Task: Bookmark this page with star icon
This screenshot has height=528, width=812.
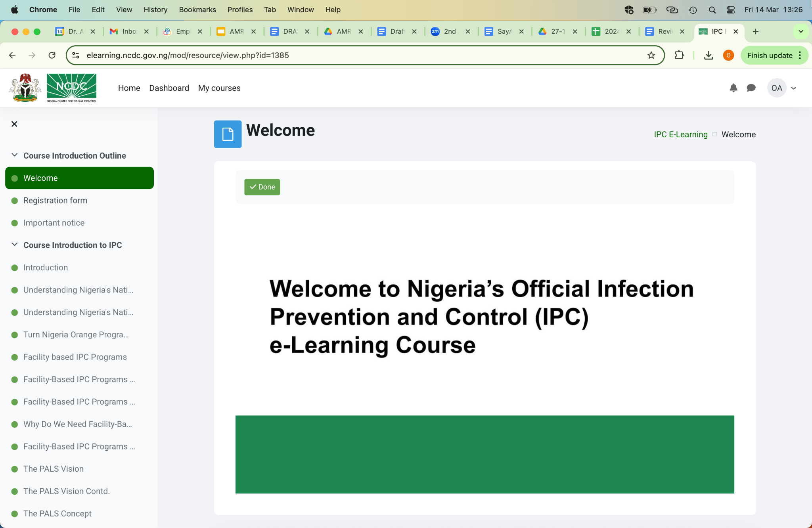Action: point(651,55)
